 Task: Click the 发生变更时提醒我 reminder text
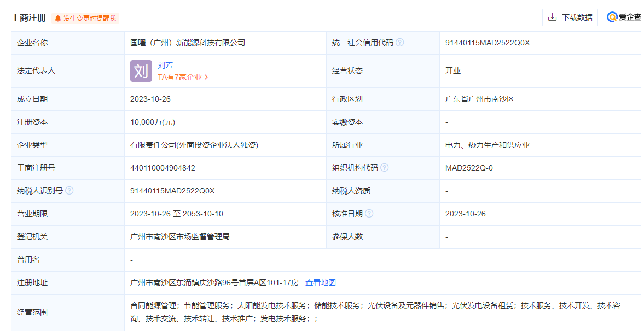point(89,19)
